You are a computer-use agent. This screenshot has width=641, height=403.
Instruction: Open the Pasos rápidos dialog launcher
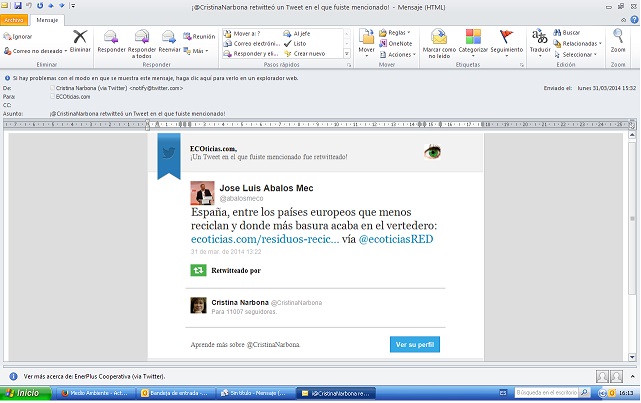(x=349, y=65)
